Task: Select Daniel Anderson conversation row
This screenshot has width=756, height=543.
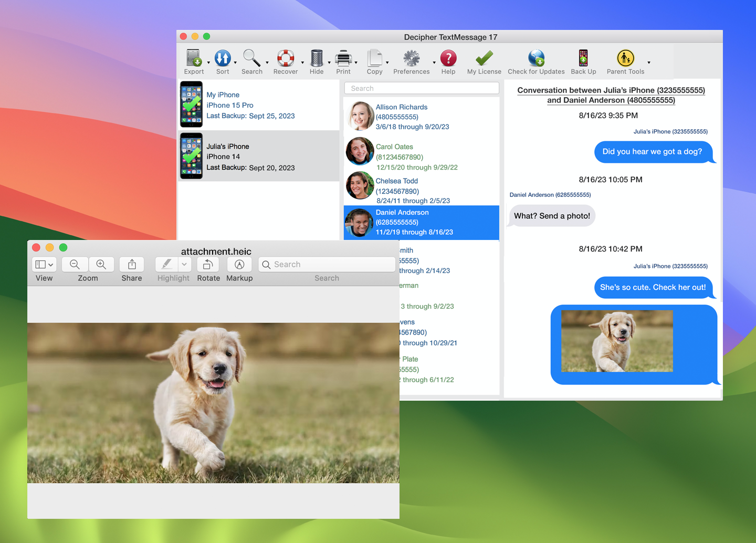Action: coord(422,222)
